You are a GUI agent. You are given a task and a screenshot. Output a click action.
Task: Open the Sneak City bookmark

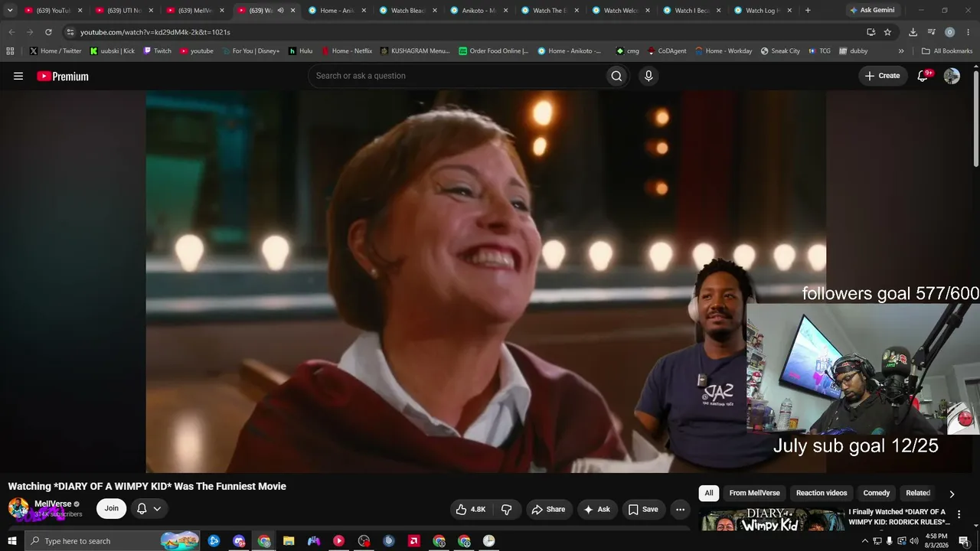780,51
